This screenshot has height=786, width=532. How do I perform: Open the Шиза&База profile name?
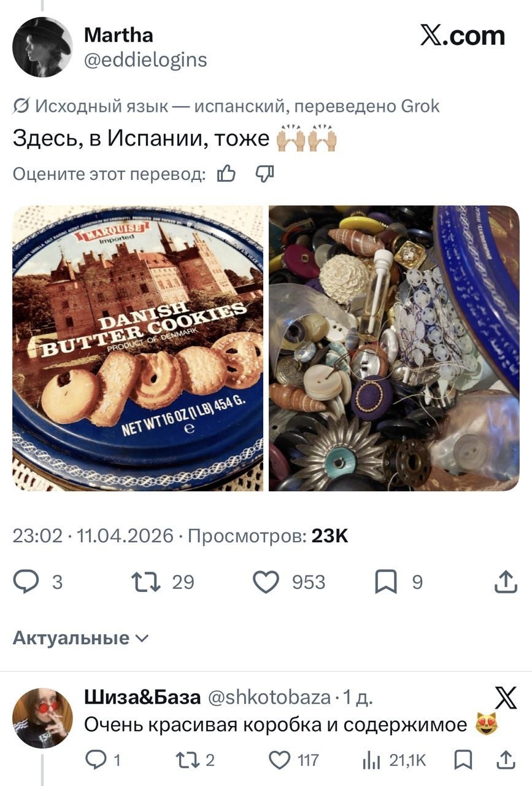coord(142,698)
